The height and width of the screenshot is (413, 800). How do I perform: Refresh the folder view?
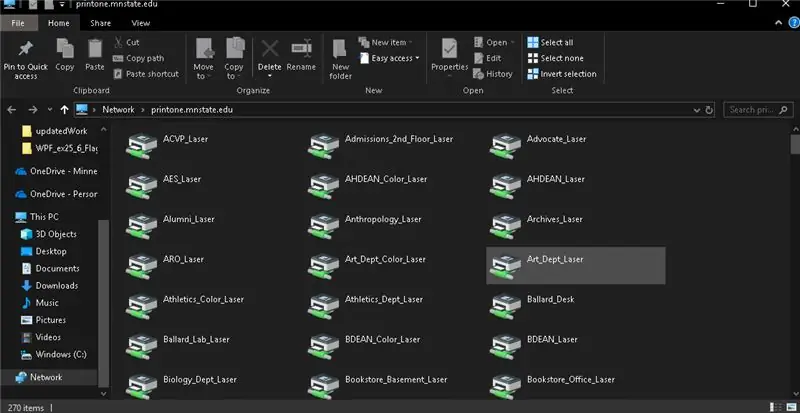[x=709, y=110]
